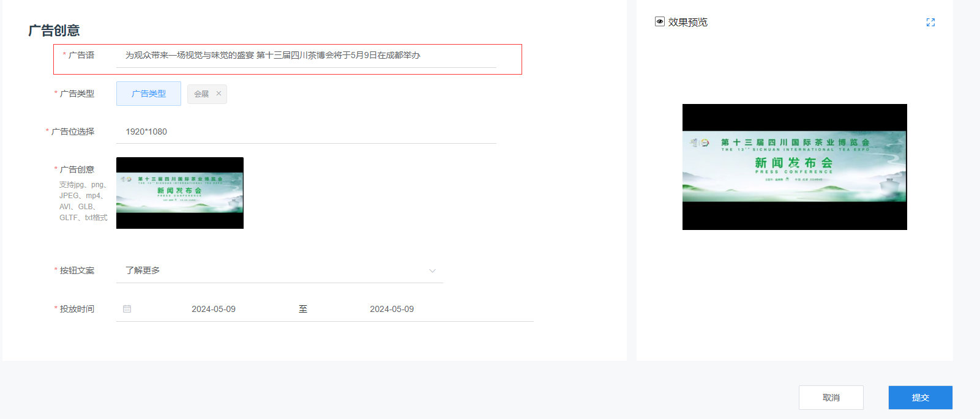Image resolution: width=980 pixels, height=419 pixels.
Task: Click the supported formats hint text
Action: pyautogui.click(x=83, y=201)
